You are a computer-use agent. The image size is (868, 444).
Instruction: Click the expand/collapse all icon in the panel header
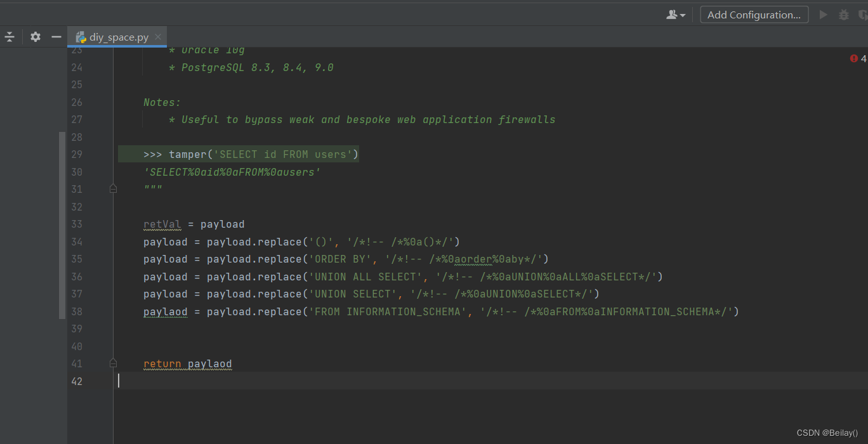pyautogui.click(x=10, y=37)
